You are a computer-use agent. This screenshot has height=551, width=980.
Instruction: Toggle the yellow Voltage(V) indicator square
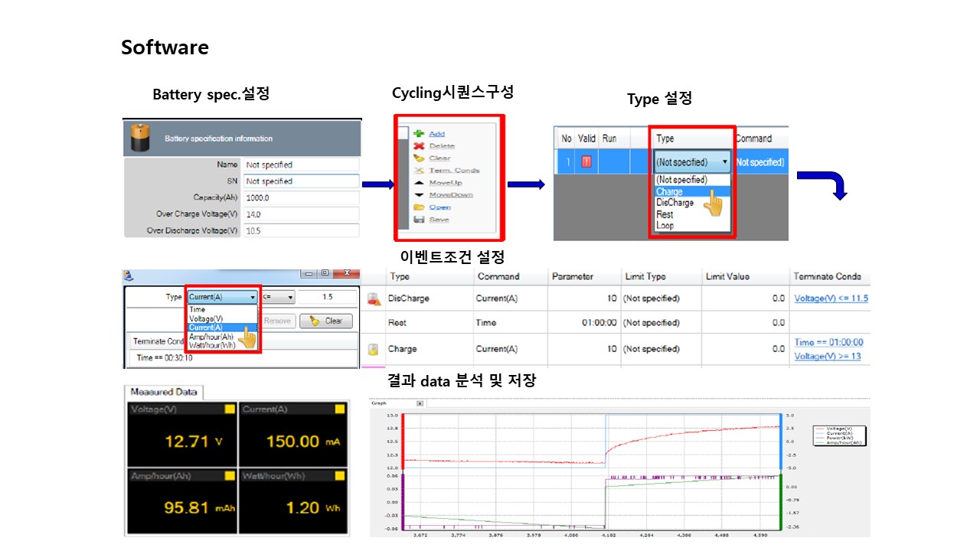coord(230,409)
